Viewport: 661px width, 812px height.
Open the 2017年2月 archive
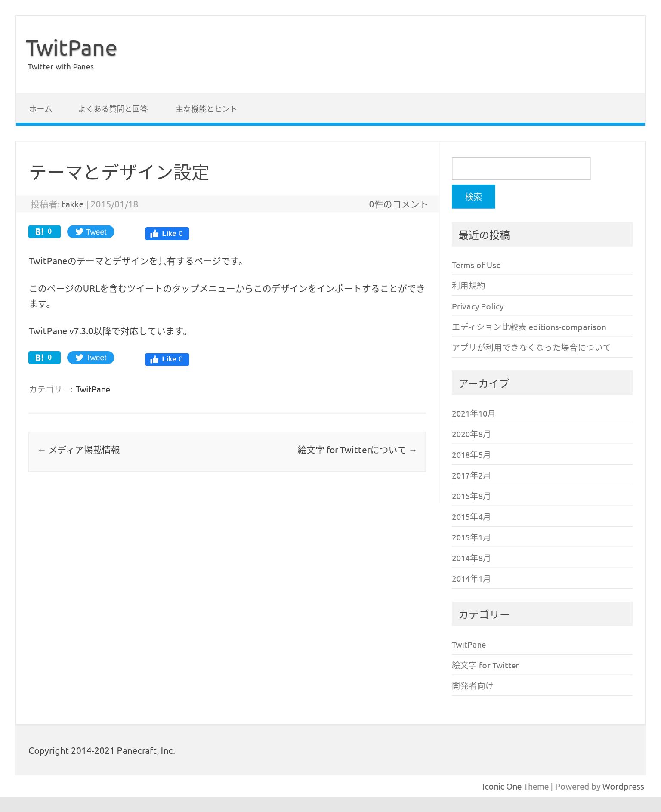pyautogui.click(x=471, y=475)
